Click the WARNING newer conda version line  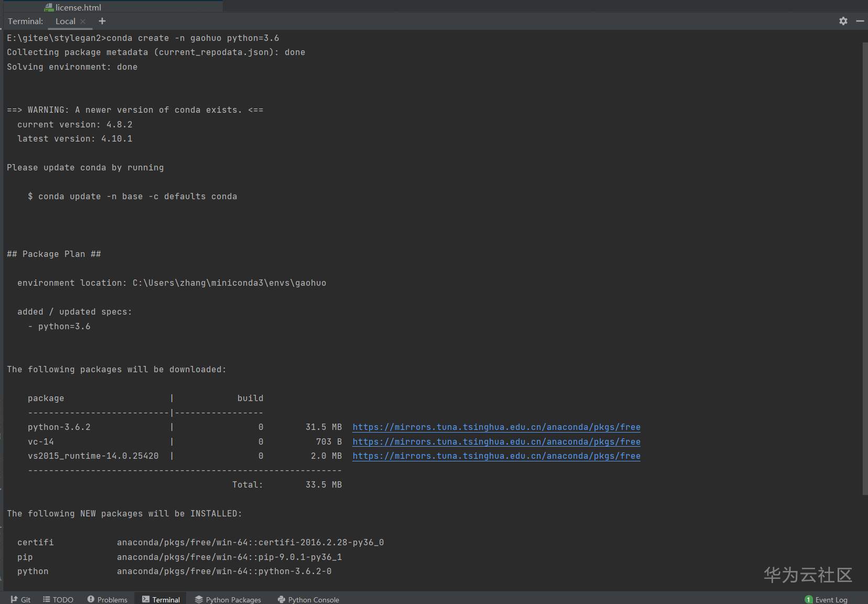(x=135, y=110)
